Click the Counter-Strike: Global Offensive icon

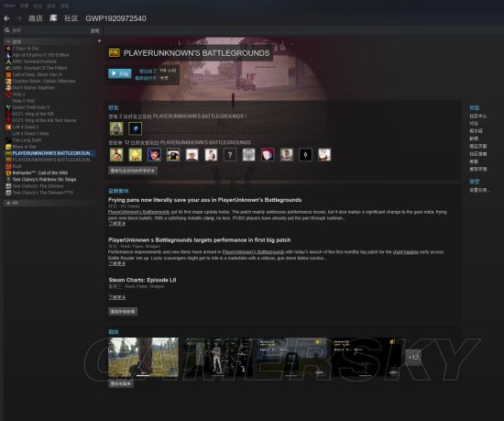coord(8,81)
